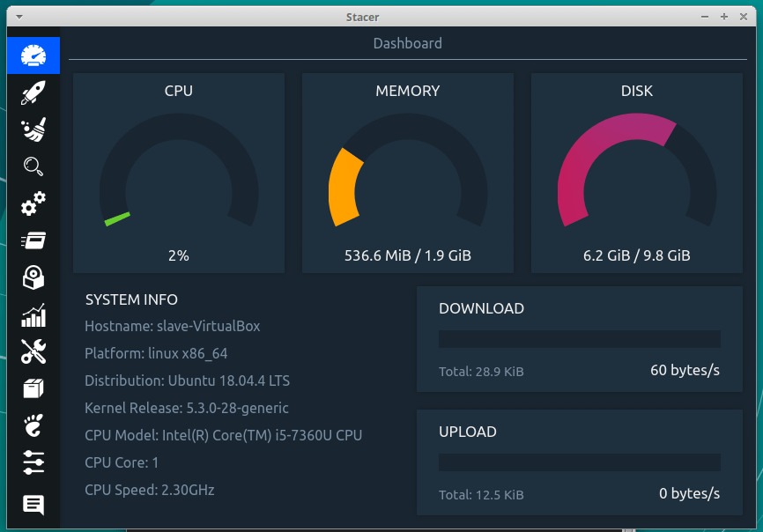Open Settings sliders icon in sidebar
763x532 pixels.
click(x=33, y=463)
